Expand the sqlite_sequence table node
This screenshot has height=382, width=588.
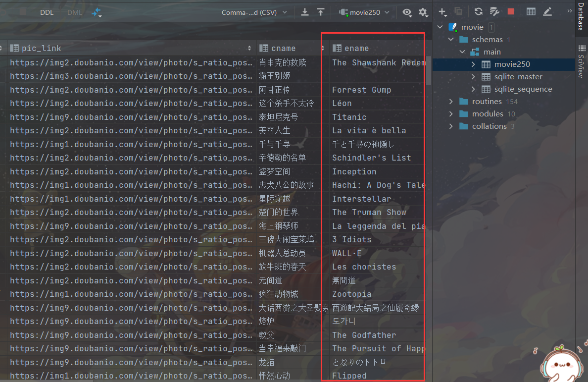pos(473,89)
